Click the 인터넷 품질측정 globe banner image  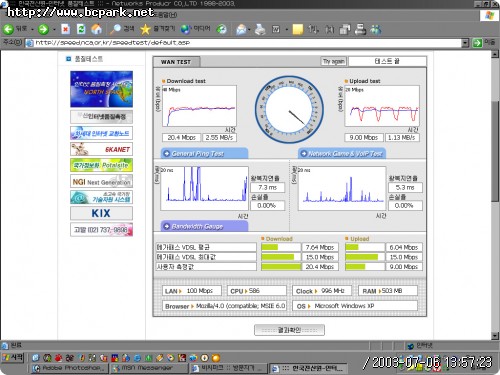101,89
